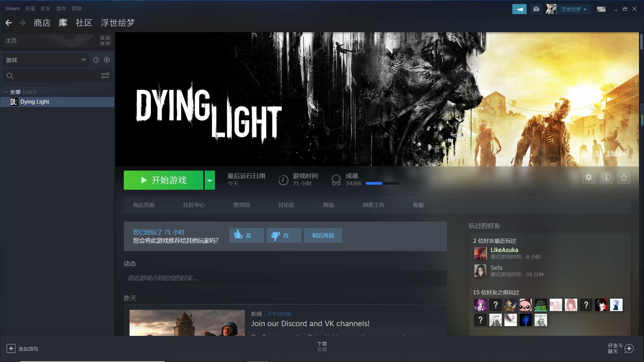Open the announcements megaphone icon
The width and height of the screenshot is (644, 362).
(x=519, y=9)
